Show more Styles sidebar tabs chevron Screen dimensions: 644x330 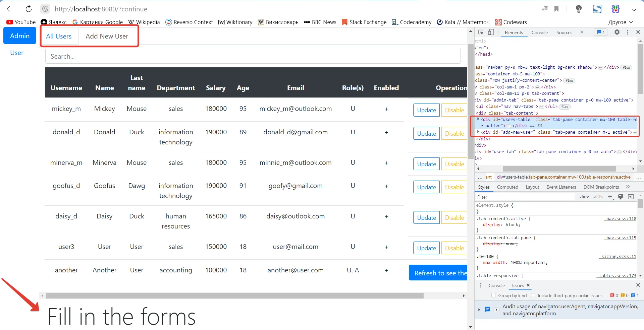pyautogui.click(x=628, y=187)
